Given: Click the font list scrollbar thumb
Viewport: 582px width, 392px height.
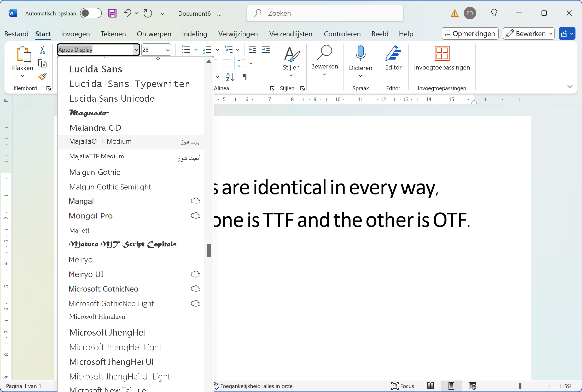Looking at the screenshot, I should (x=208, y=251).
